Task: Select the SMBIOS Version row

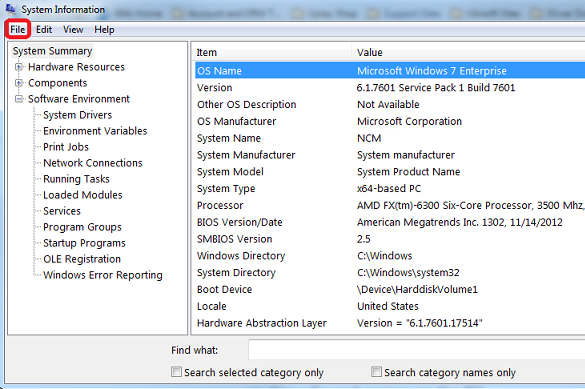Action: (x=390, y=239)
